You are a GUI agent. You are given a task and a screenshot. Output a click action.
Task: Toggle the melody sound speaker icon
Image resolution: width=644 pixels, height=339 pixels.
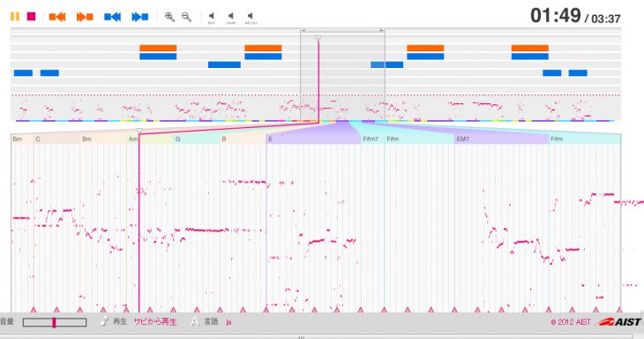pos(251,18)
